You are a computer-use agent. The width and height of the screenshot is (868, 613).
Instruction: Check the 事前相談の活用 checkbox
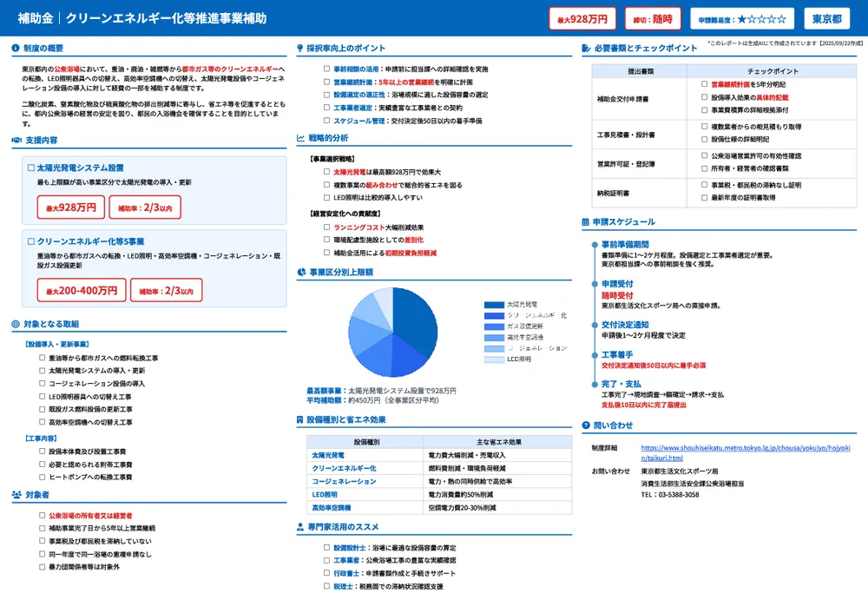coord(326,69)
